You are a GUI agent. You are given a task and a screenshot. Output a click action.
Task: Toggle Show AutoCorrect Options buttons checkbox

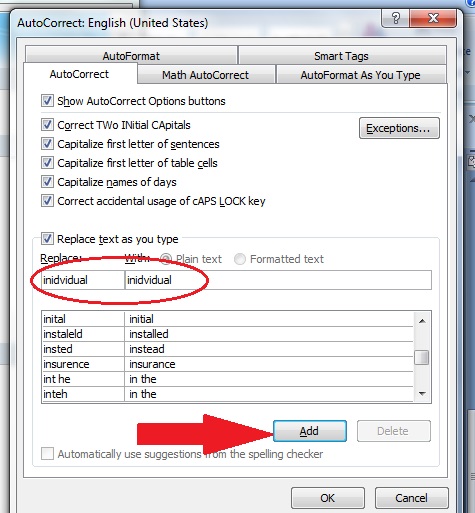tap(47, 101)
